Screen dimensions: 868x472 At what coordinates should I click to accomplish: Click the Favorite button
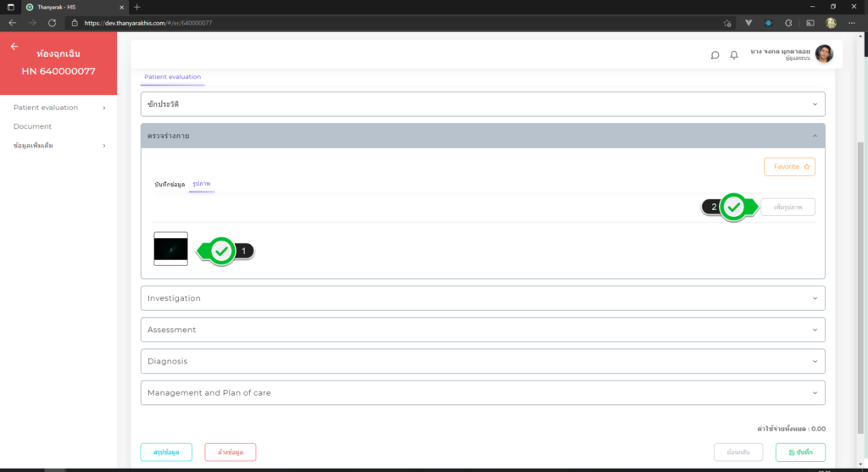click(x=788, y=167)
